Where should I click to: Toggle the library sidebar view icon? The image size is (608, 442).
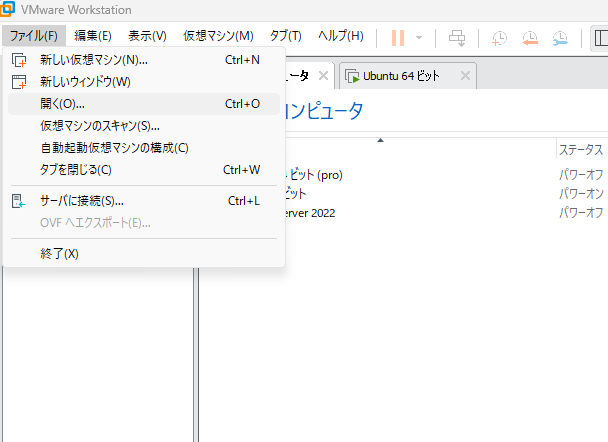pos(601,38)
